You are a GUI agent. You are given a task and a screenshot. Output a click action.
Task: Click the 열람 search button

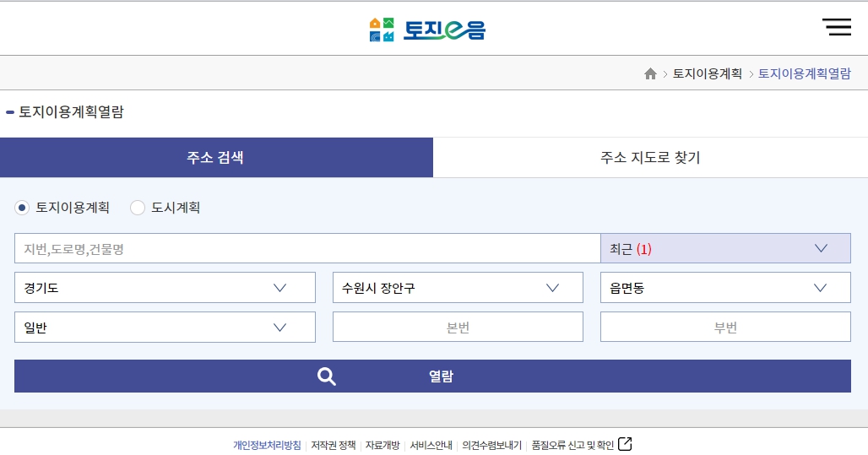pos(432,376)
